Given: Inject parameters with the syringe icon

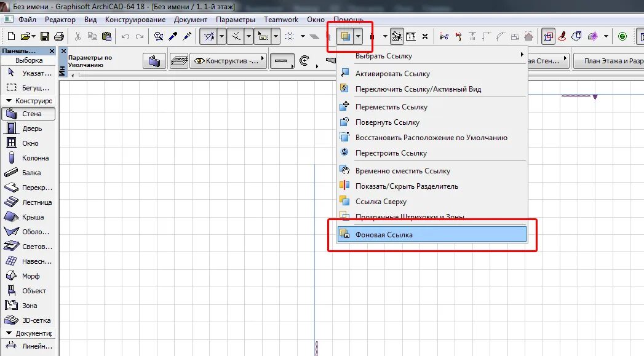Looking at the screenshot, I should (x=187, y=36).
